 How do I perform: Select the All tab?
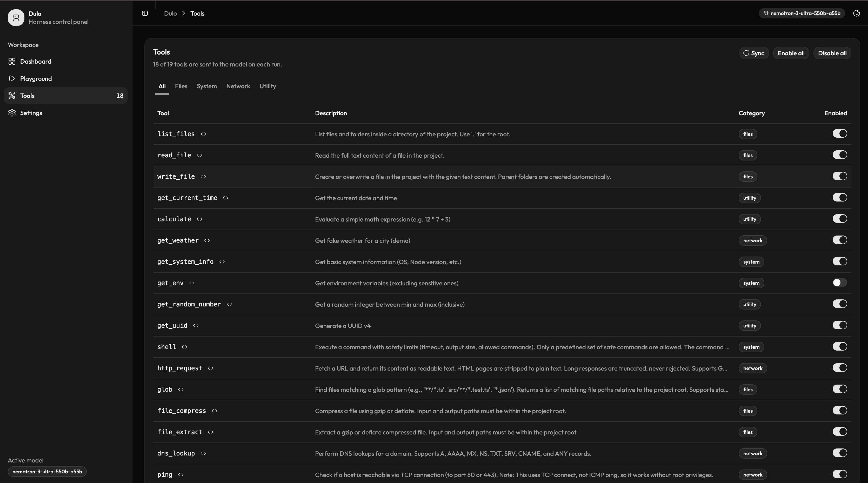pyautogui.click(x=162, y=86)
